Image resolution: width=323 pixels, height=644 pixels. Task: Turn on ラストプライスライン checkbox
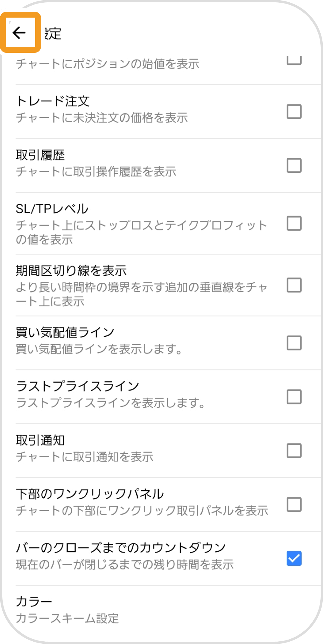[x=294, y=397]
